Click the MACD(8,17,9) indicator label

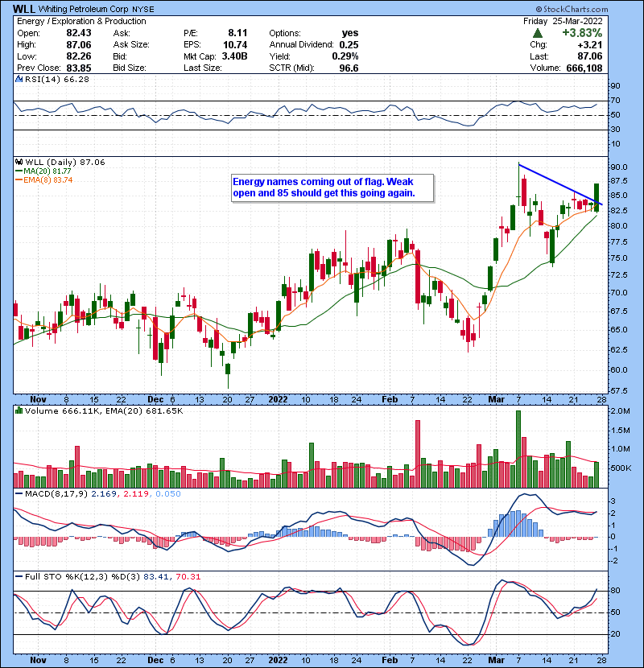tap(56, 494)
